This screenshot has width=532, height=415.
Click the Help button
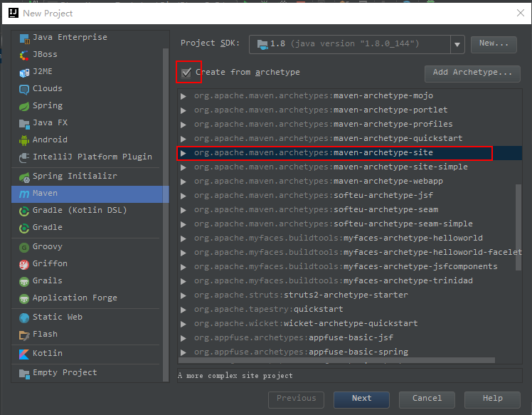tap(492, 399)
